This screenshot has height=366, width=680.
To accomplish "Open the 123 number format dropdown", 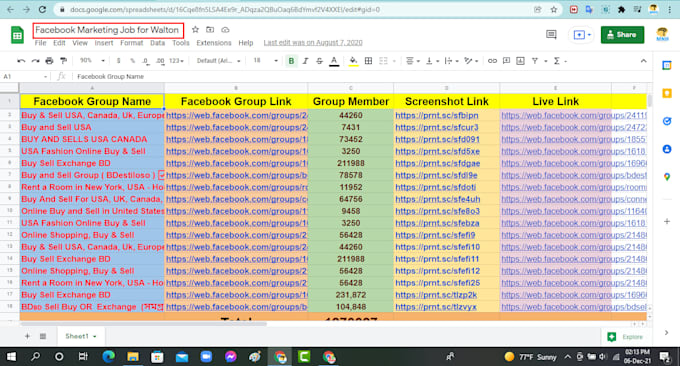I will coord(177,61).
